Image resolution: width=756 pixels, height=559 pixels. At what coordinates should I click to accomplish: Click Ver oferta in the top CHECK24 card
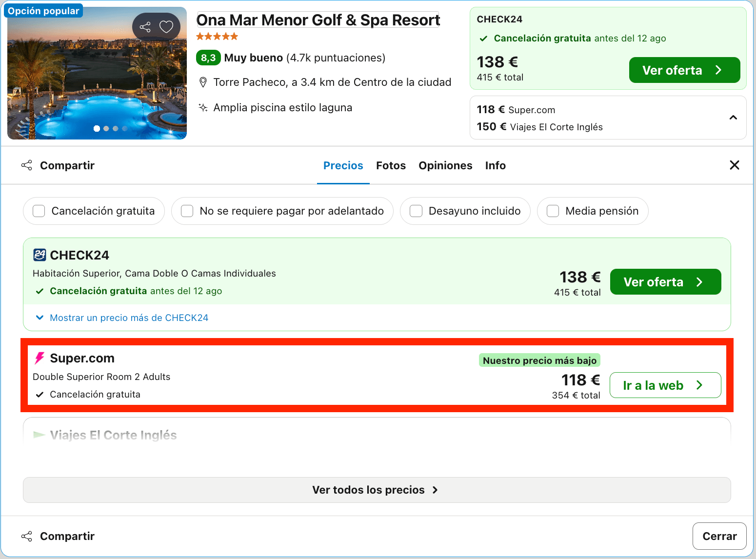685,70
